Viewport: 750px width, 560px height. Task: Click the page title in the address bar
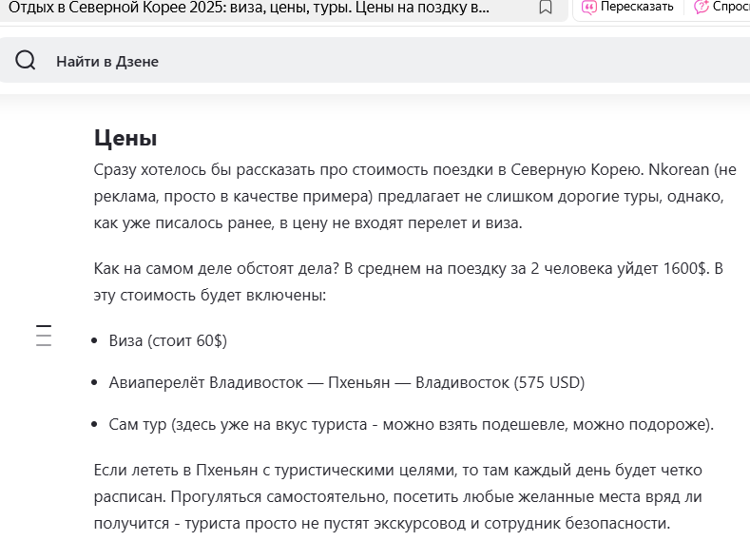click(249, 8)
